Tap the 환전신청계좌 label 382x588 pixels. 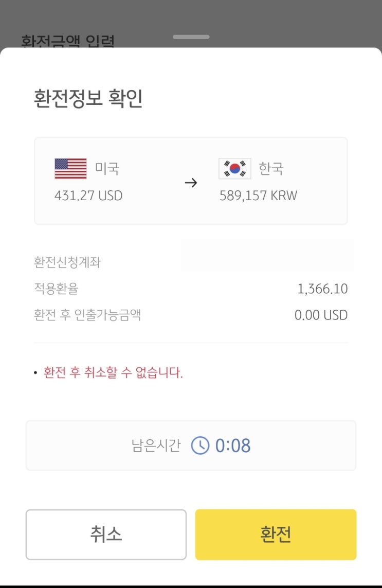tap(67, 262)
